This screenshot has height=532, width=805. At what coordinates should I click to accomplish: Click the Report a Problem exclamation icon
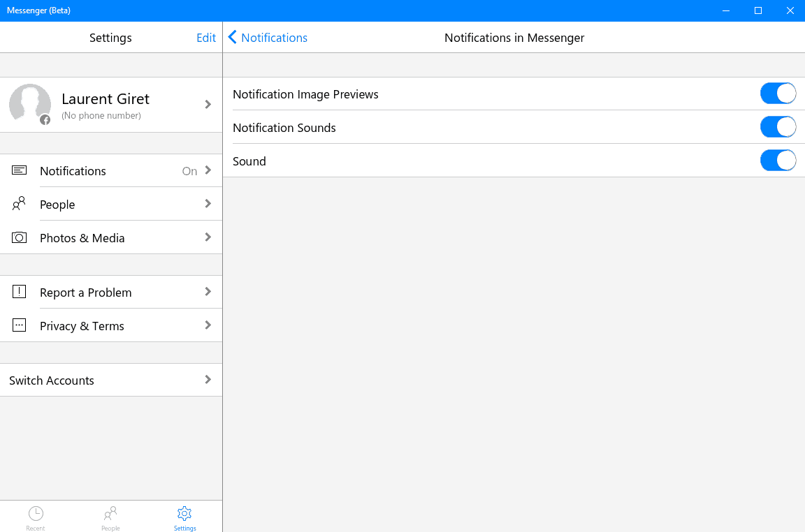pyautogui.click(x=19, y=292)
